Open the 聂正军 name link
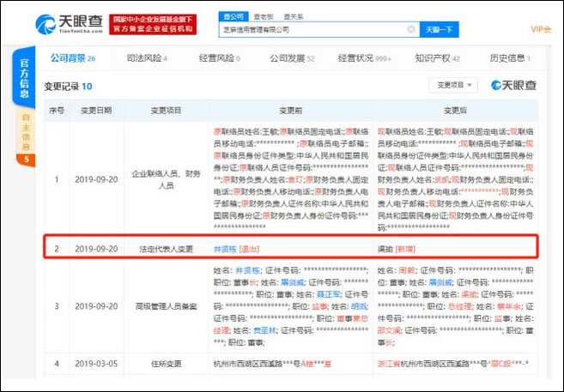This screenshot has width=564, height=392. [x=329, y=294]
